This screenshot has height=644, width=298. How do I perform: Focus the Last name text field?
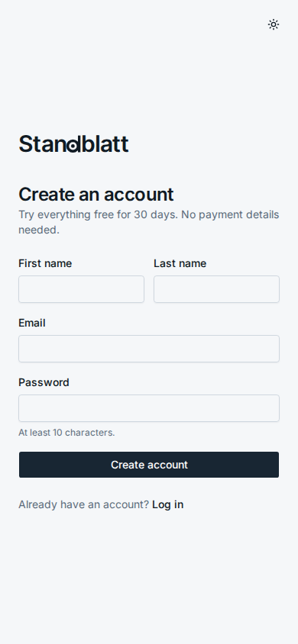coord(216,289)
